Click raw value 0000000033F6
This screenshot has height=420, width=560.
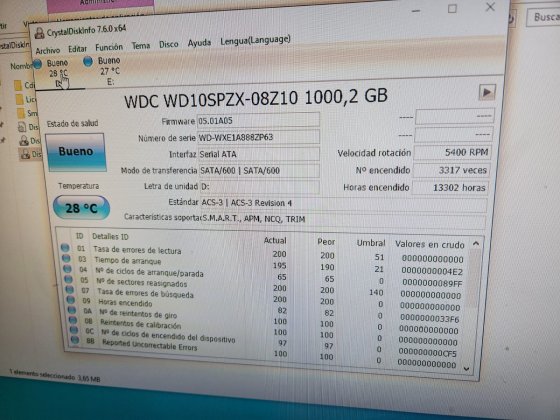click(x=429, y=318)
